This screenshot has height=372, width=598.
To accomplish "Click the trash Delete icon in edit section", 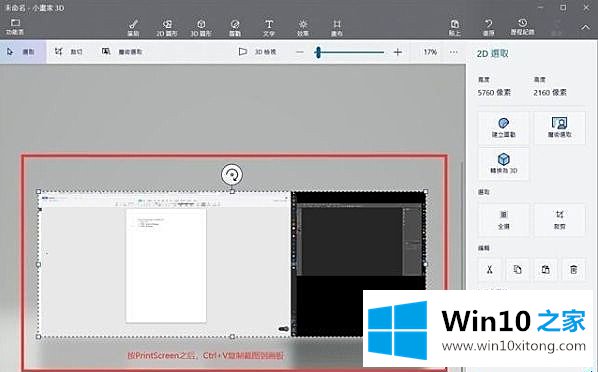I will coord(574,270).
